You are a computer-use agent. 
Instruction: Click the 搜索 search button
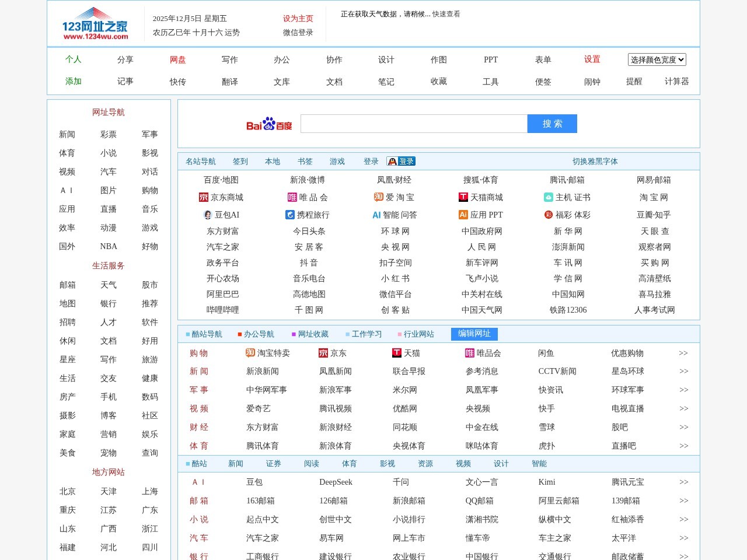pyautogui.click(x=552, y=123)
